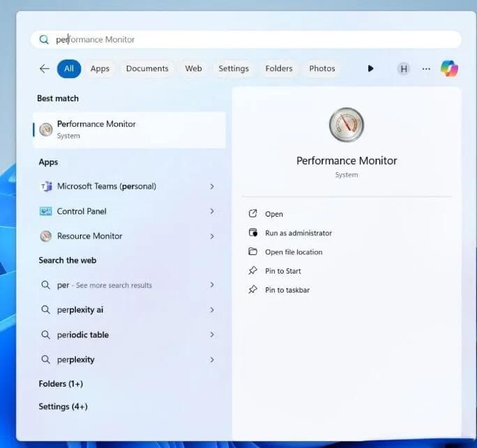Image resolution: width=477 pixels, height=448 pixels.
Task: Click the Run as administrator shield icon
Action: click(x=253, y=233)
